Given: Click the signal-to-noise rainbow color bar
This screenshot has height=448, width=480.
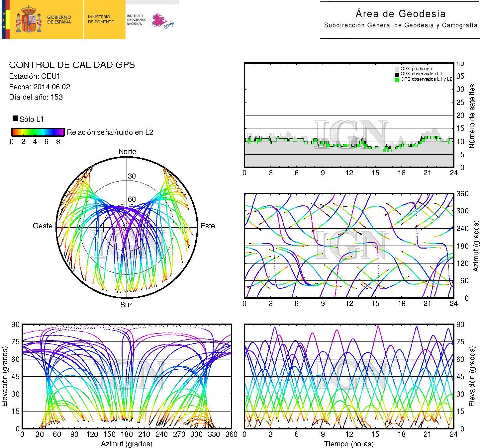Looking at the screenshot, I should tap(38, 132).
